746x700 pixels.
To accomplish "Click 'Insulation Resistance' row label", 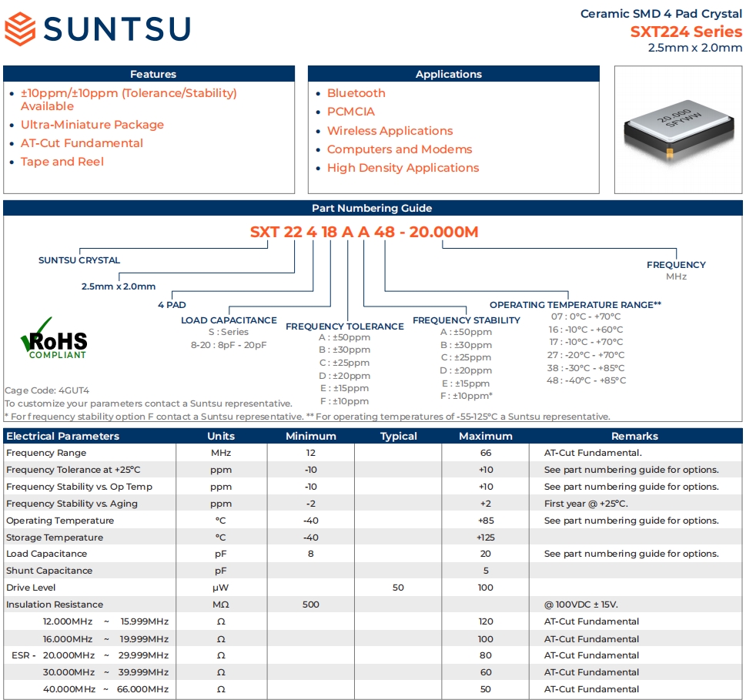I will [x=55, y=605].
